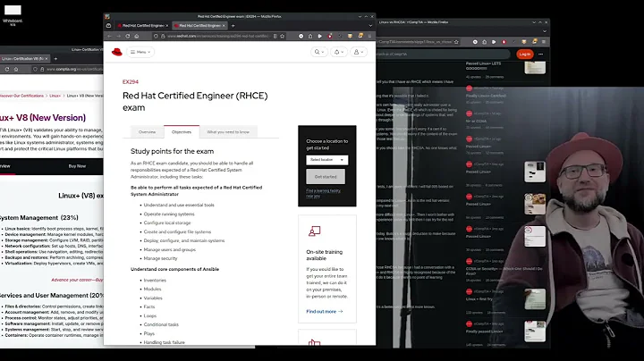The height and width of the screenshot is (361, 644).
Task: Switch to the Overview tab on the RHCE page
Action: [x=147, y=132]
